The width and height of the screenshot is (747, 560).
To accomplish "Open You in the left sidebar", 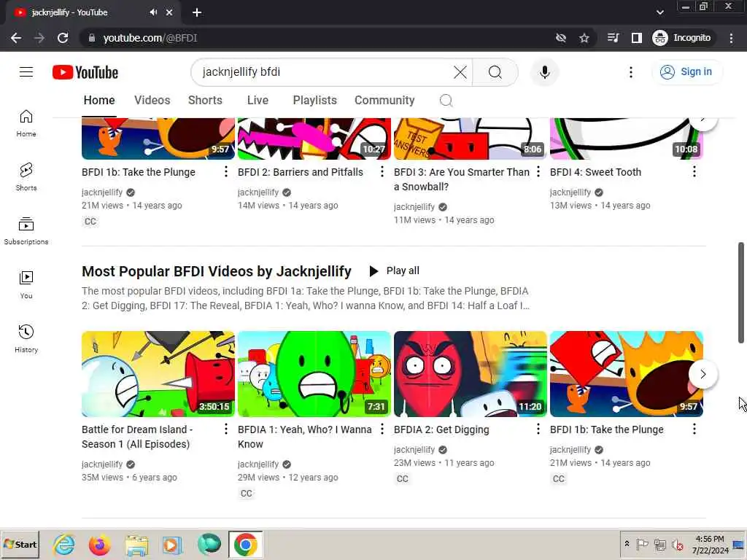I will pyautogui.click(x=26, y=285).
